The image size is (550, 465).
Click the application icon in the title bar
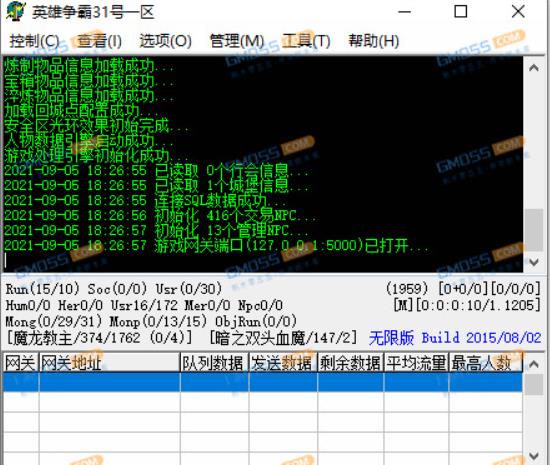click(16, 12)
